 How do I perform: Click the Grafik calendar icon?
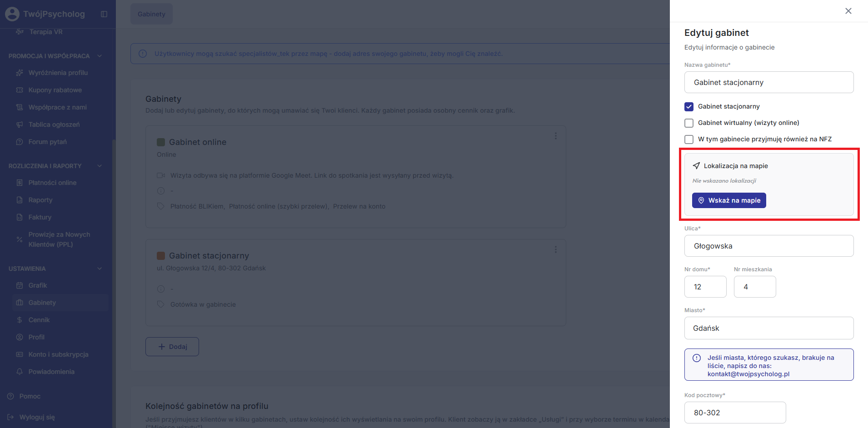click(x=20, y=285)
